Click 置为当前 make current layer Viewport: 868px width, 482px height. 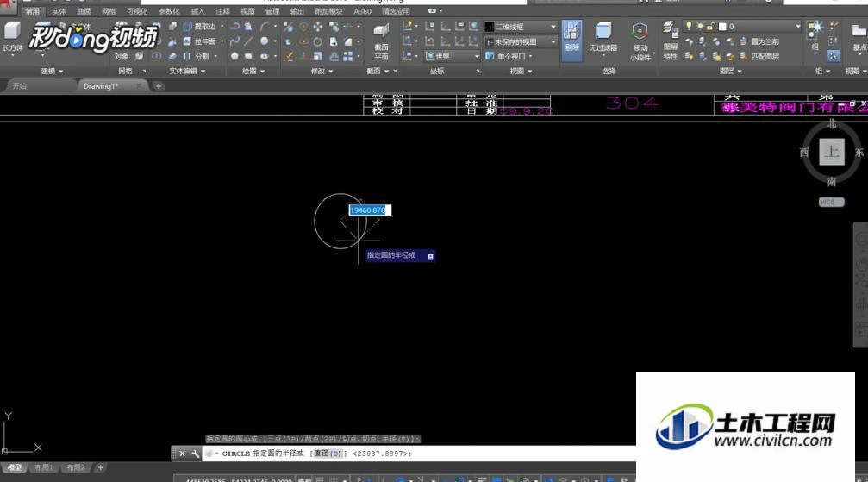[x=759, y=41]
